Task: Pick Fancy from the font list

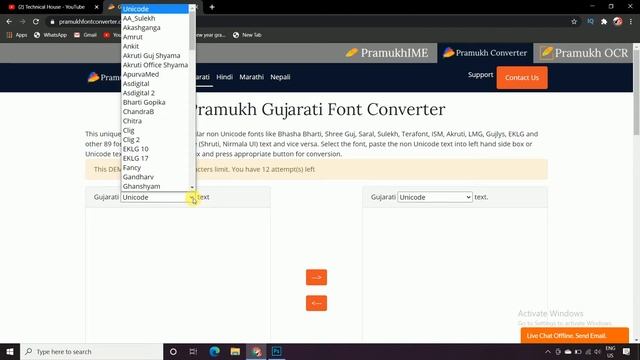Action: pos(155,168)
